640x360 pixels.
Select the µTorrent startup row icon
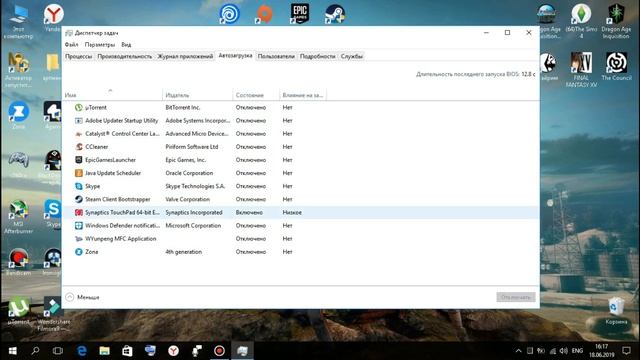tap(79, 107)
